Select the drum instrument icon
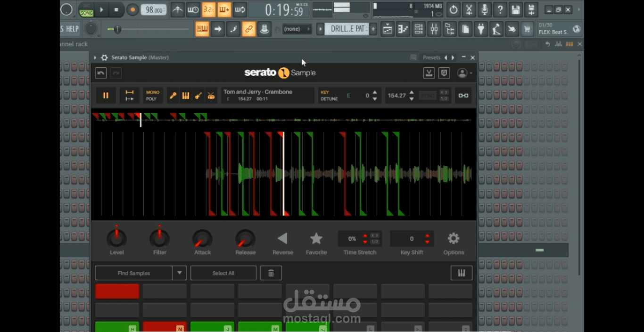644x332 pixels. (211, 96)
